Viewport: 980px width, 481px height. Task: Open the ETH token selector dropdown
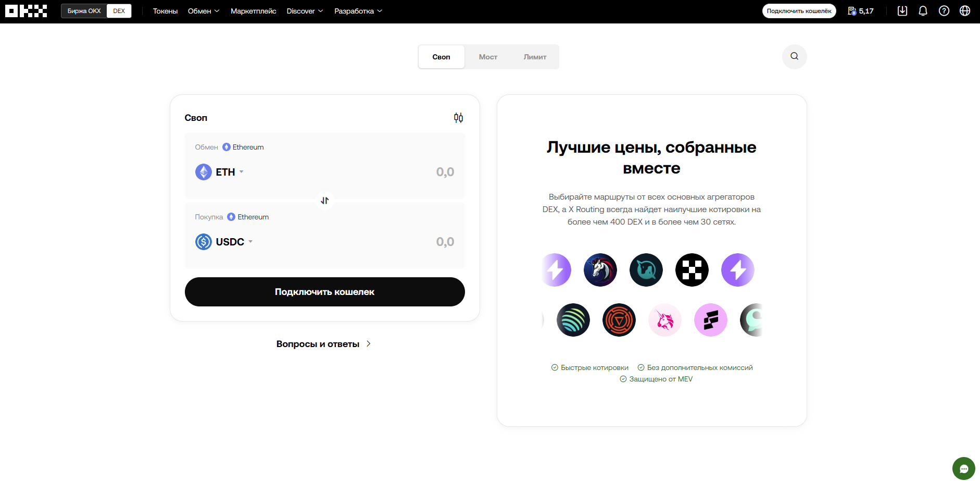220,172
